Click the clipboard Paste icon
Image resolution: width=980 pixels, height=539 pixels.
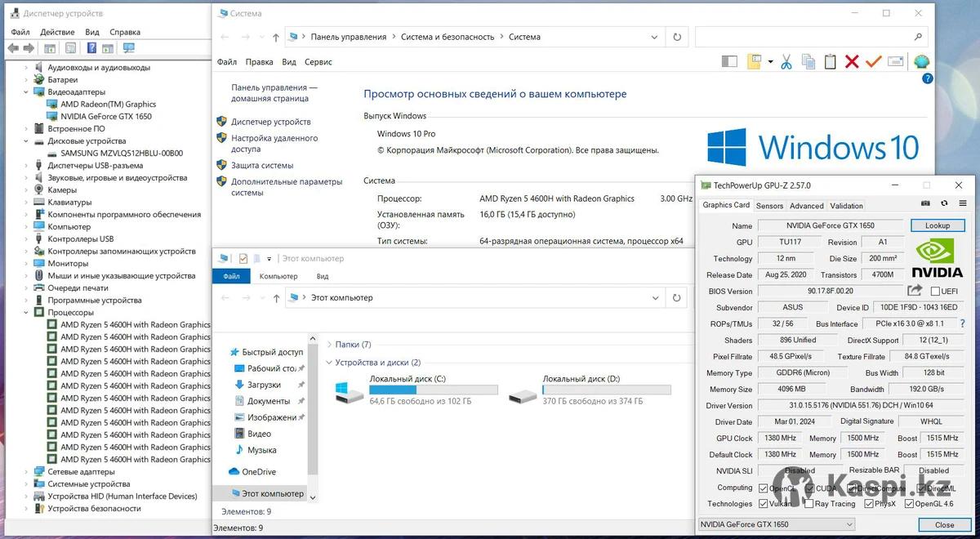click(x=830, y=61)
